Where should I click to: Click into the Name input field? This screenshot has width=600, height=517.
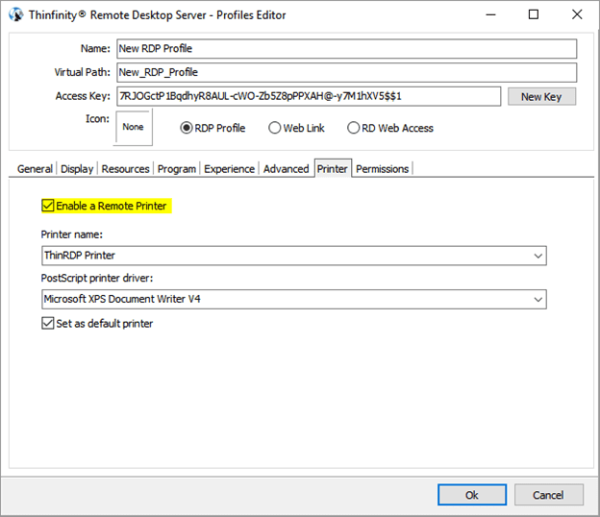[347, 49]
